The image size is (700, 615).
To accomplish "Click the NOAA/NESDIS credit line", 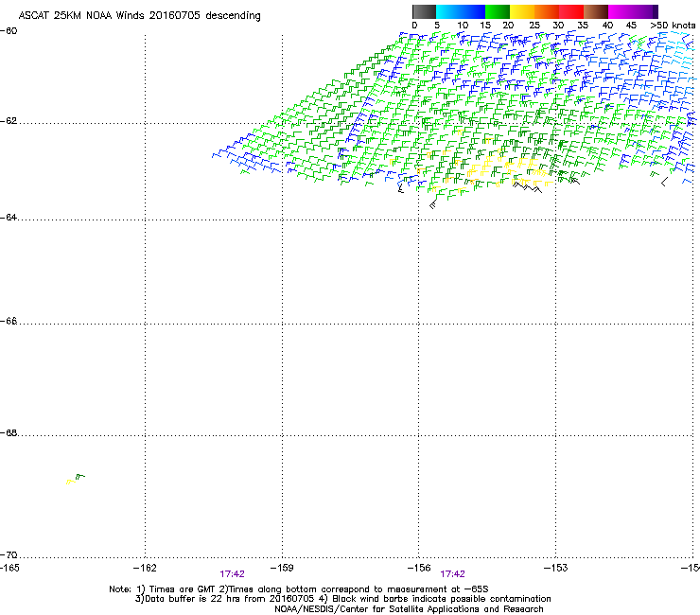I will pyautogui.click(x=409, y=609).
